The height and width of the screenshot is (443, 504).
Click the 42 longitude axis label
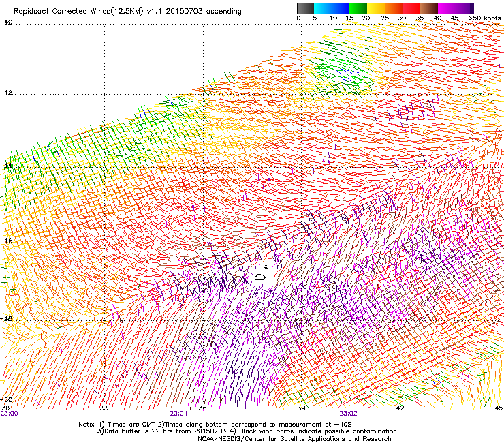[x=400, y=408]
